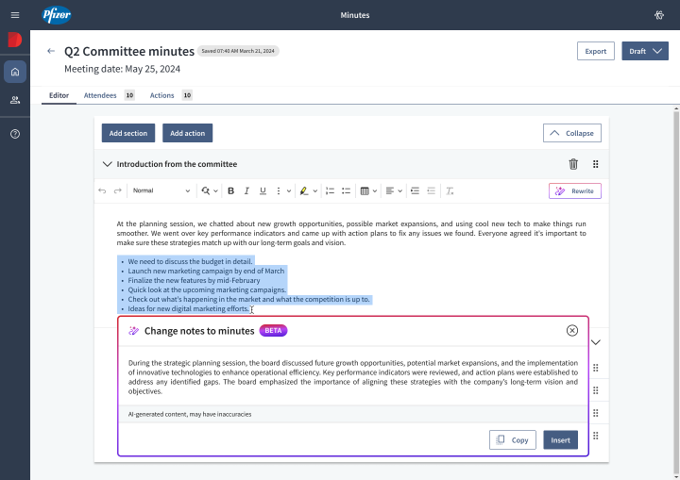Apply italic formatting

tap(247, 191)
